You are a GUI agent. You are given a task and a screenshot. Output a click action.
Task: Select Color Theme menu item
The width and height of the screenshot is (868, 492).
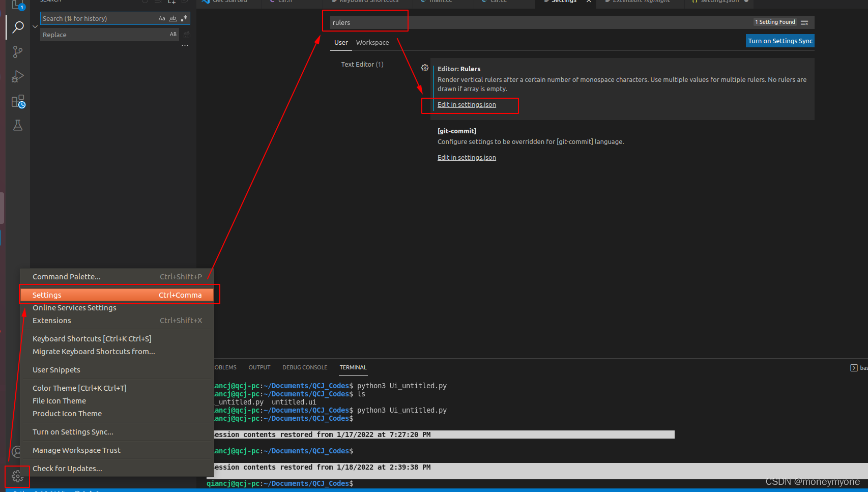click(117, 388)
